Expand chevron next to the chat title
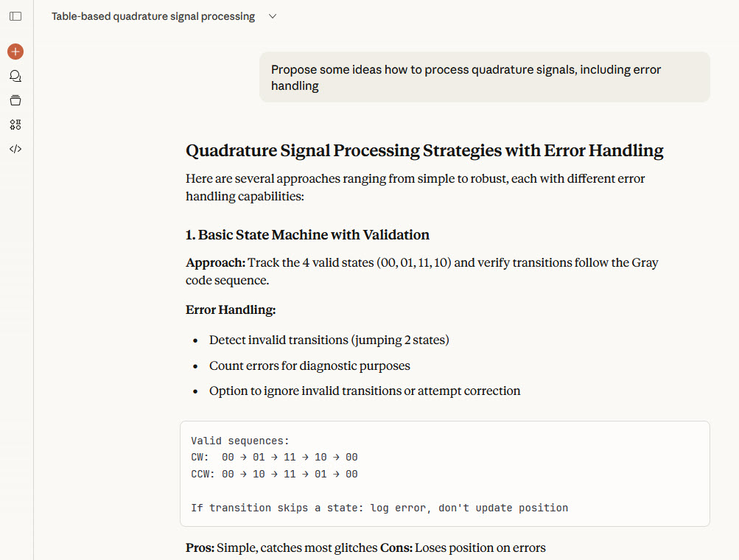This screenshot has height=560, width=739. pyautogui.click(x=273, y=16)
